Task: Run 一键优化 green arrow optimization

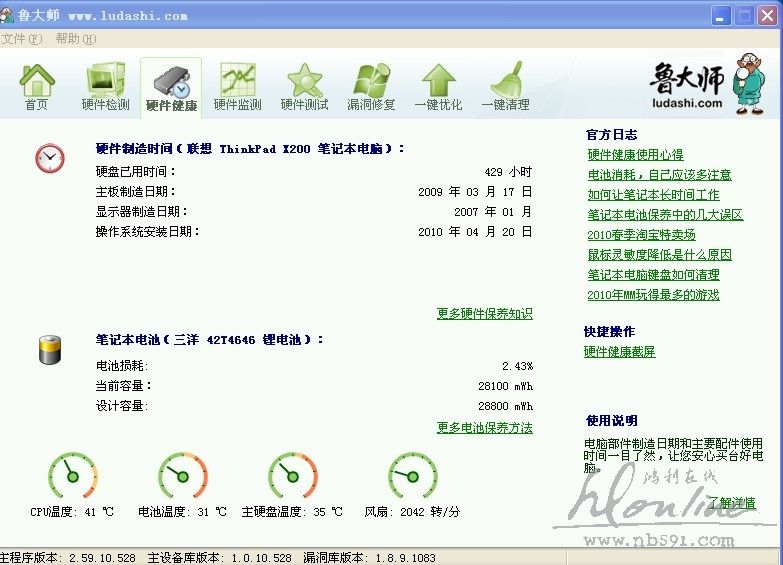Action: point(438,86)
